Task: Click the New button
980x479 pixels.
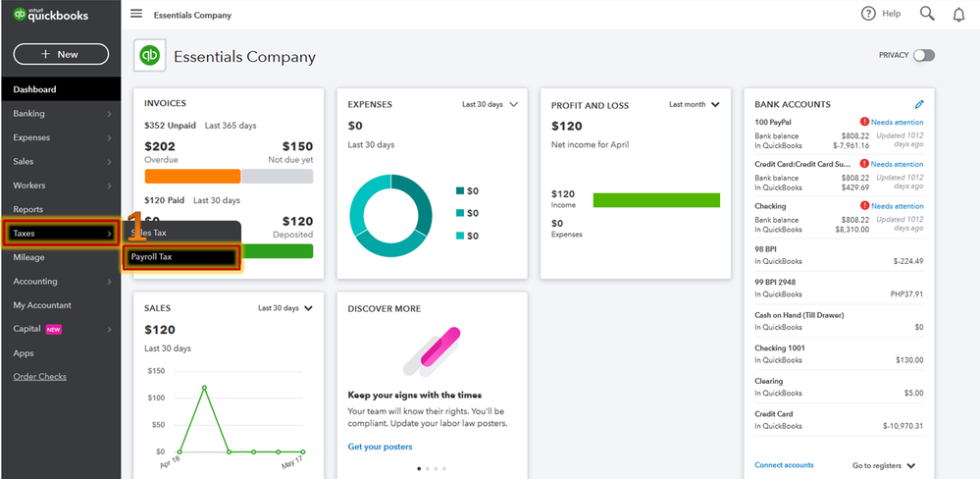Action: [x=61, y=54]
